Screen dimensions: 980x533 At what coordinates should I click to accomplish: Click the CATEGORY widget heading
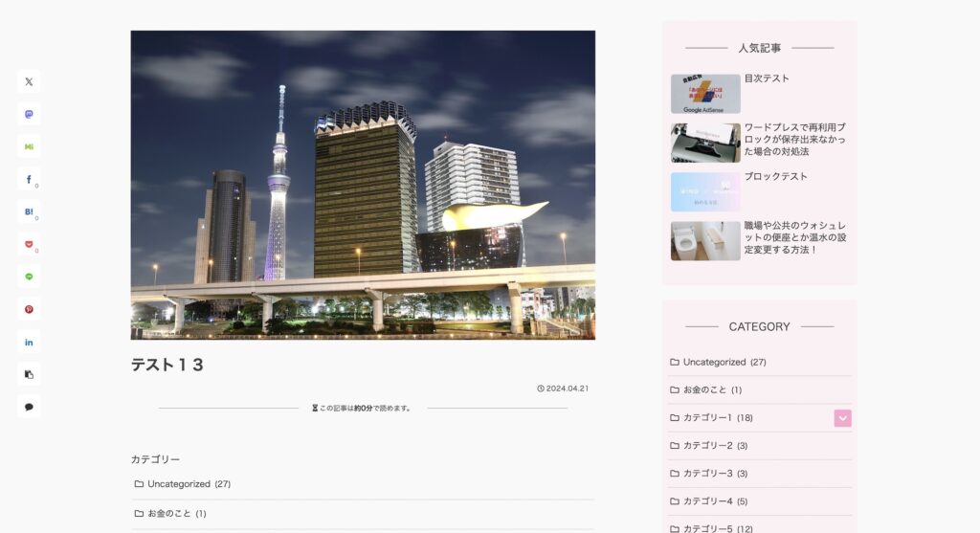759,326
